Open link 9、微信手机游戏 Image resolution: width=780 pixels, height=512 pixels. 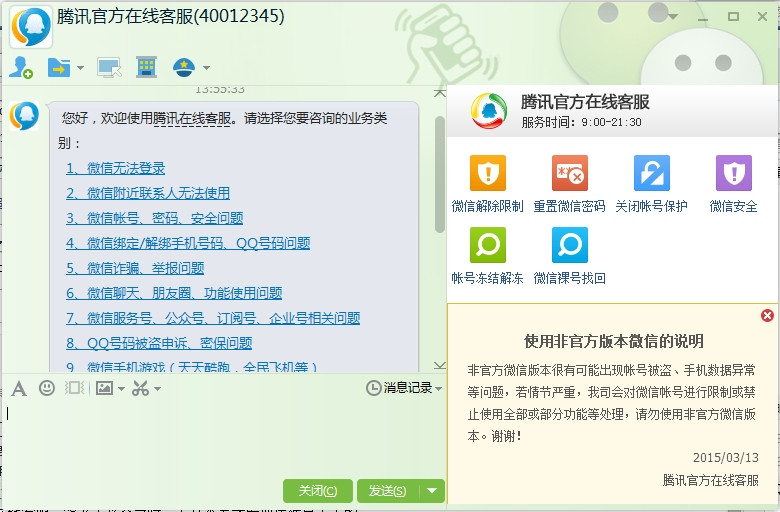[x=192, y=367]
